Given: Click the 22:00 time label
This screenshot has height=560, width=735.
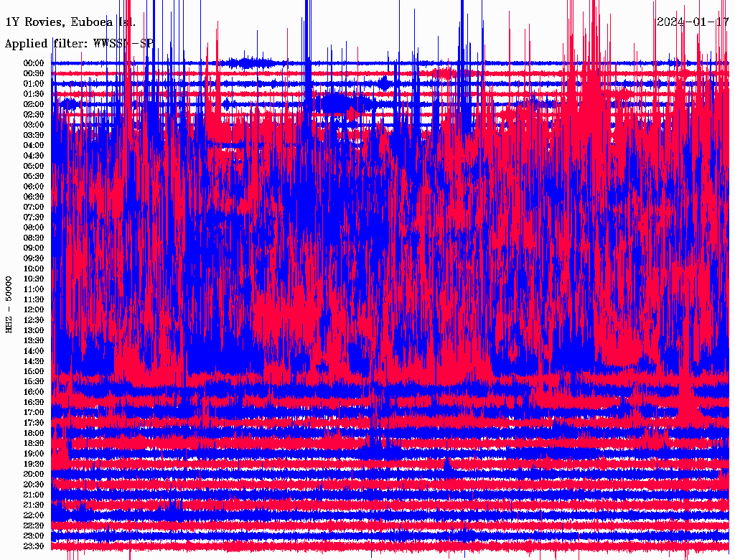Looking at the screenshot, I should pos(34,515).
